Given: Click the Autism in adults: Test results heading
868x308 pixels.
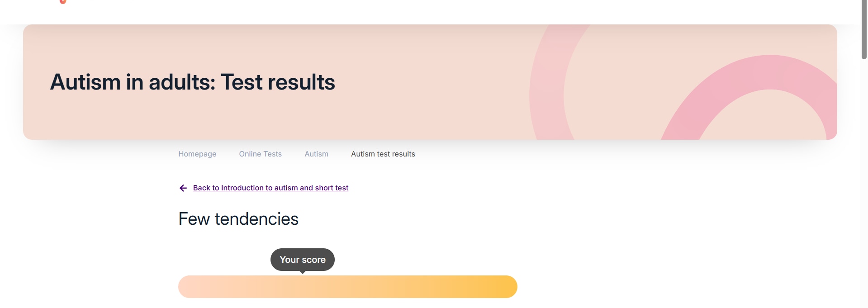Looking at the screenshot, I should [192, 82].
